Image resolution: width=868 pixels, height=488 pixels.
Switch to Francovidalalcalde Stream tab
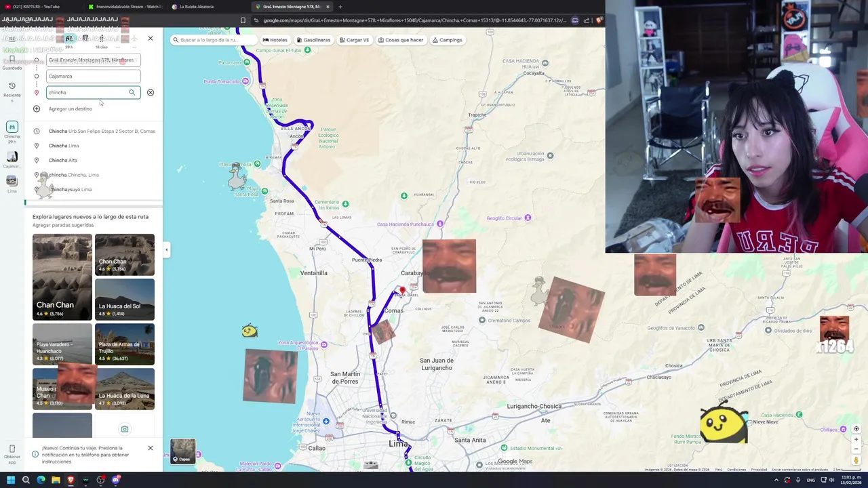[125, 7]
